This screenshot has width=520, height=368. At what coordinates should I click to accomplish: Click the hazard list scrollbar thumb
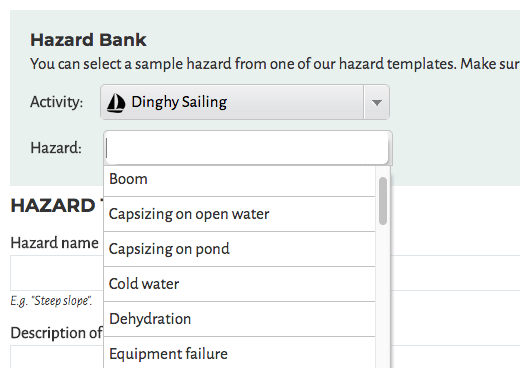tap(383, 201)
